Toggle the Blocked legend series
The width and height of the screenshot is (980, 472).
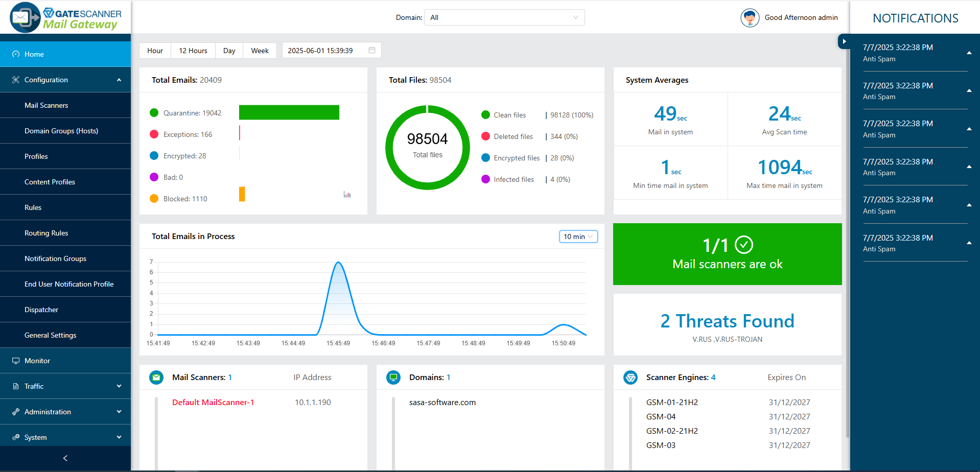(x=179, y=199)
